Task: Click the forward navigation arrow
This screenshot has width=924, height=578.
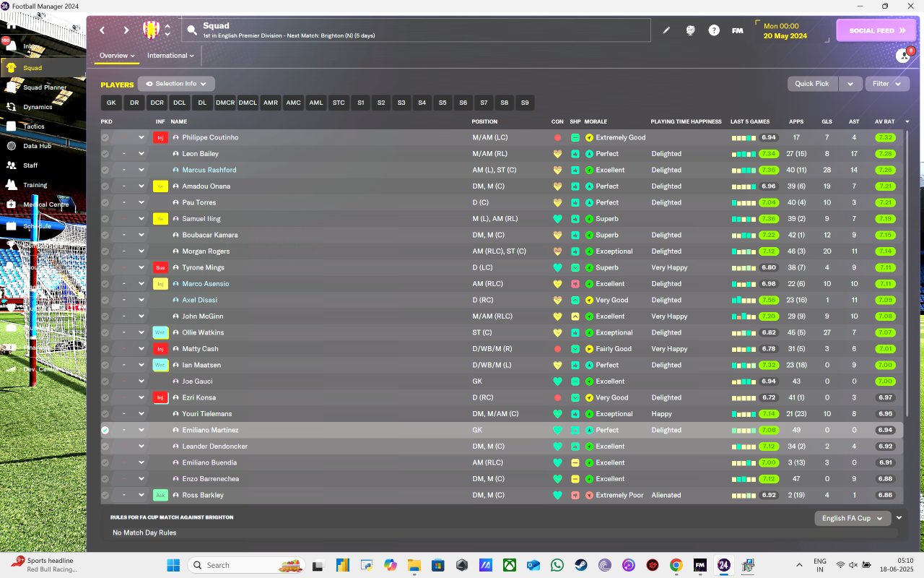Action: click(x=126, y=30)
